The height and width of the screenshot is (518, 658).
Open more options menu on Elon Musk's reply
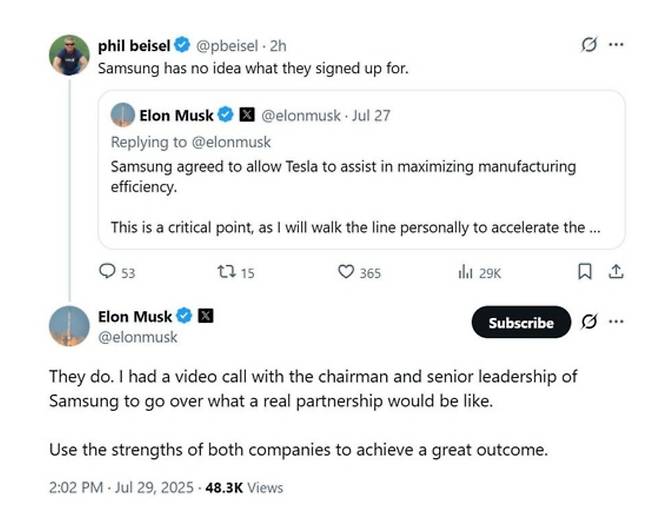coord(616,322)
